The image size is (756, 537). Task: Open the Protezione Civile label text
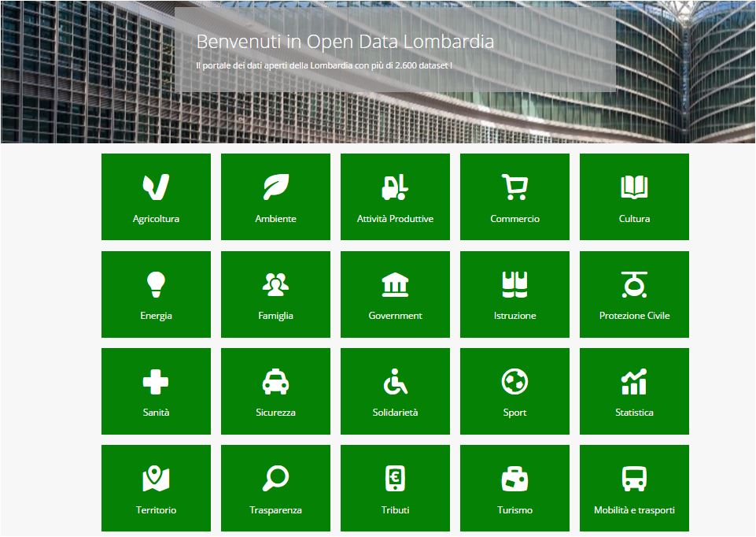pyautogui.click(x=634, y=316)
